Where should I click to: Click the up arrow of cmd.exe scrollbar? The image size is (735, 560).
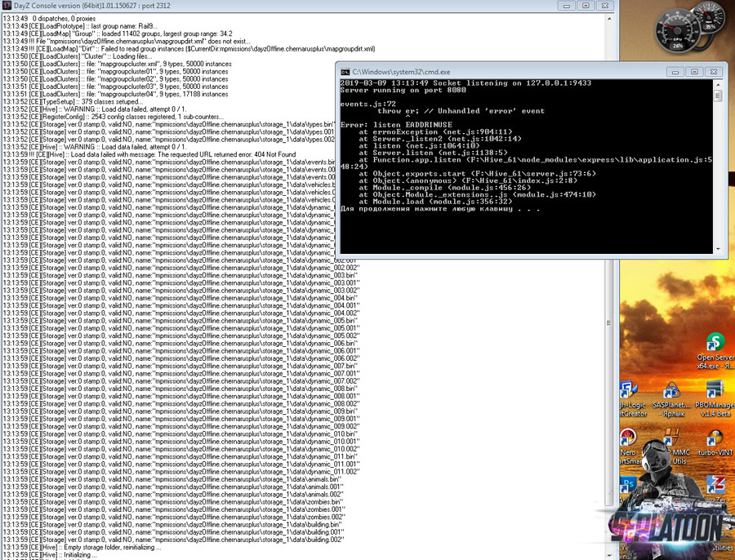coord(718,84)
